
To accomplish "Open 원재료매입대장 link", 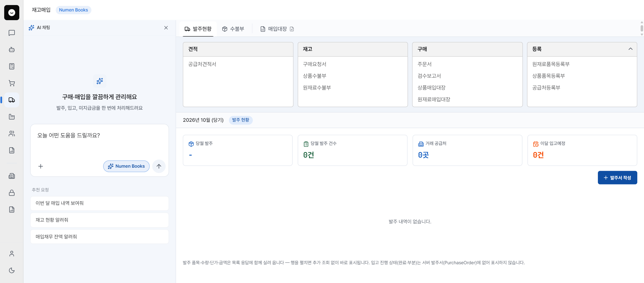I will (x=434, y=99).
